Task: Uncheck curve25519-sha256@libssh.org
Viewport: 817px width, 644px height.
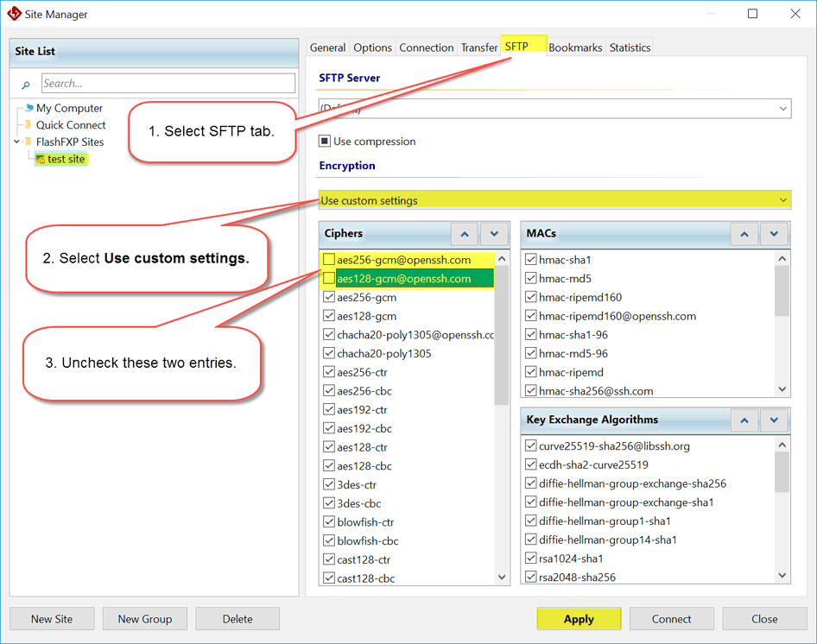Action: tap(531, 445)
